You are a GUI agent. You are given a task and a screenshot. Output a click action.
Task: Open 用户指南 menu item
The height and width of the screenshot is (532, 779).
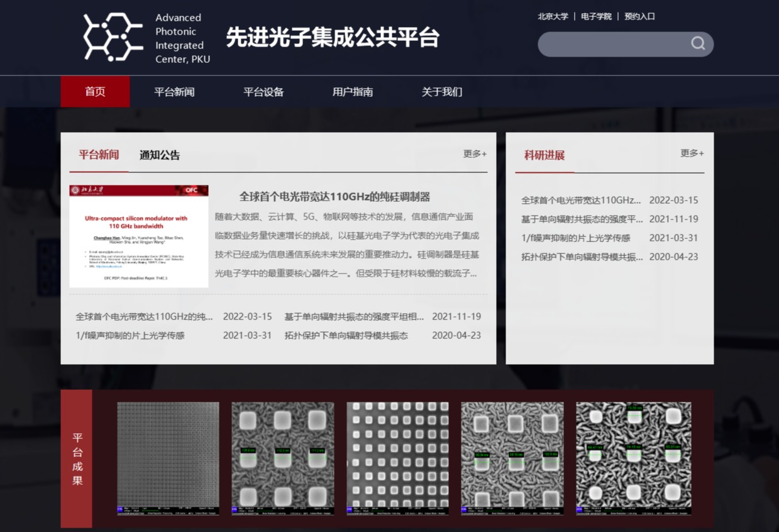353,92
